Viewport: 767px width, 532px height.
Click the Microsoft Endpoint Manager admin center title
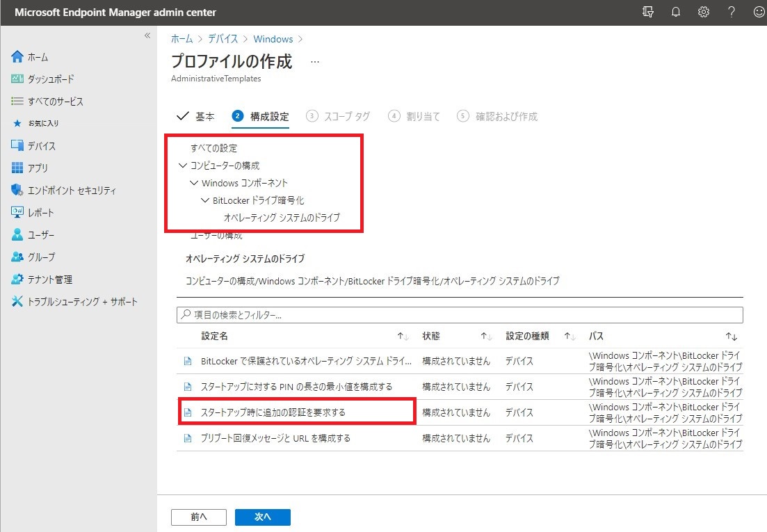115,13
